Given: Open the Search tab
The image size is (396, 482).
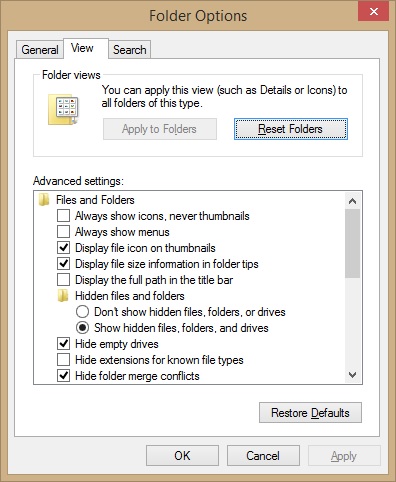Looking at the screenshot, I should (130, 50).
